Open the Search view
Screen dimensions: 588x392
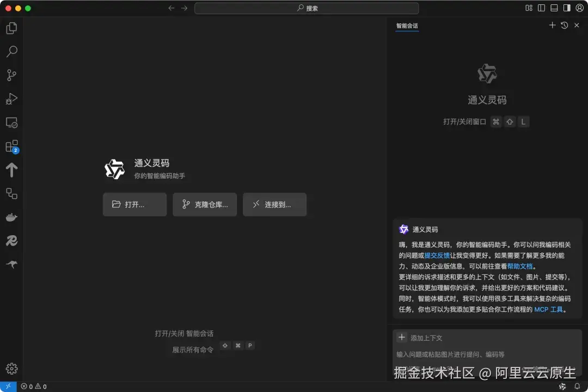(12, 52)
